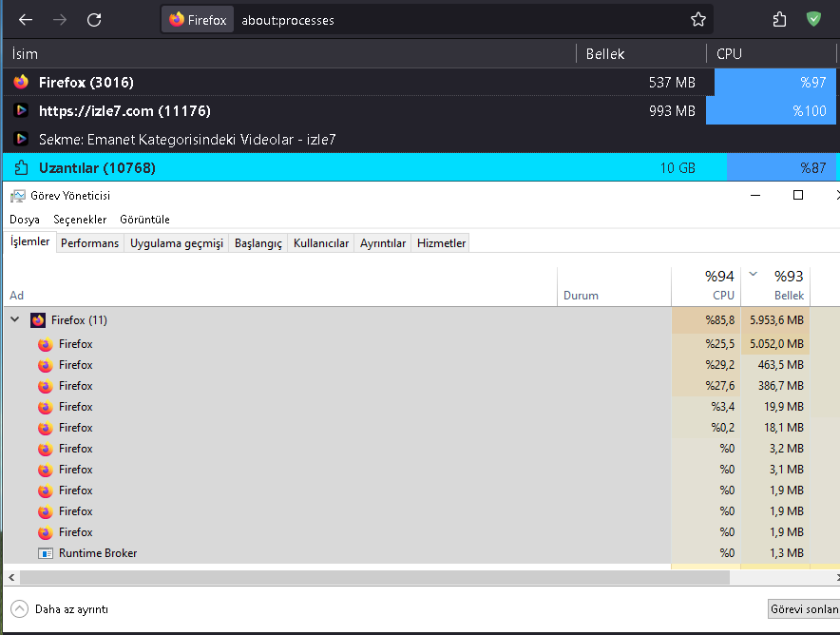840x635 pixels.
Task: Click the horizontal scrollbar in Task Manager
Action: click(380, 577)
